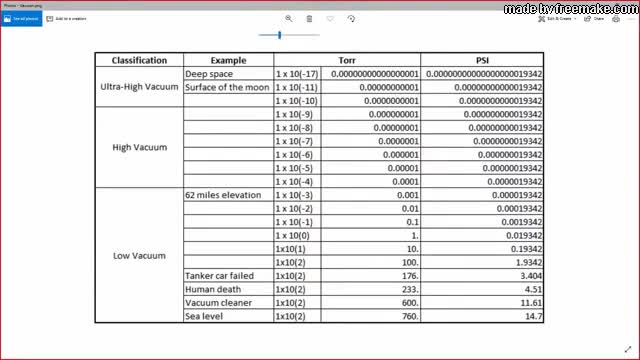
Task: Click the Torr column header in the image
Action: [x=347, y=60]
